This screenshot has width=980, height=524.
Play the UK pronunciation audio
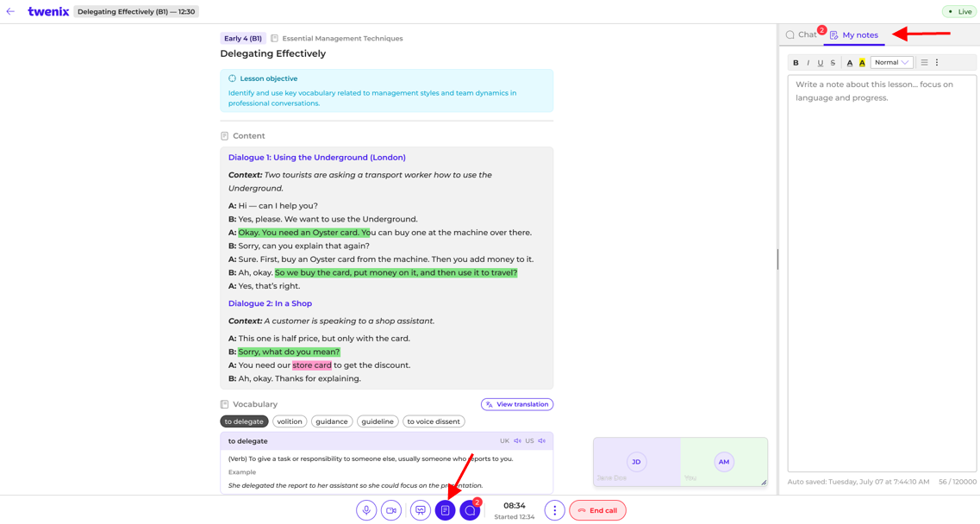coord(517,441)
